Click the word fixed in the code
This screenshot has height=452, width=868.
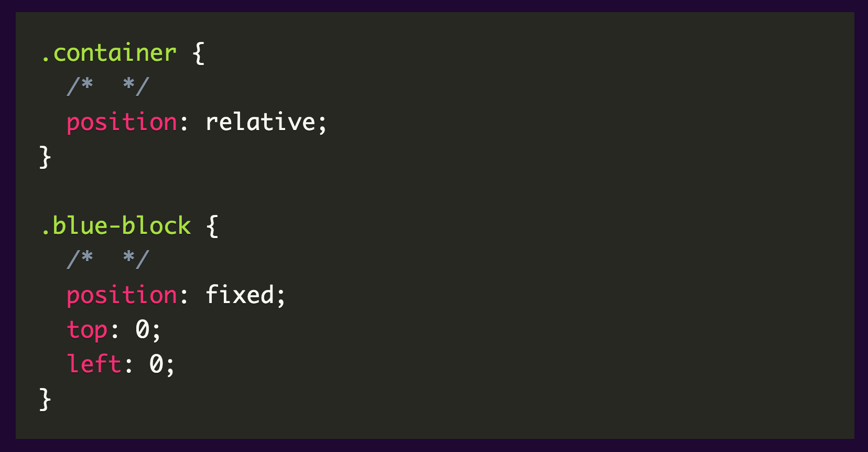point(240,295)
